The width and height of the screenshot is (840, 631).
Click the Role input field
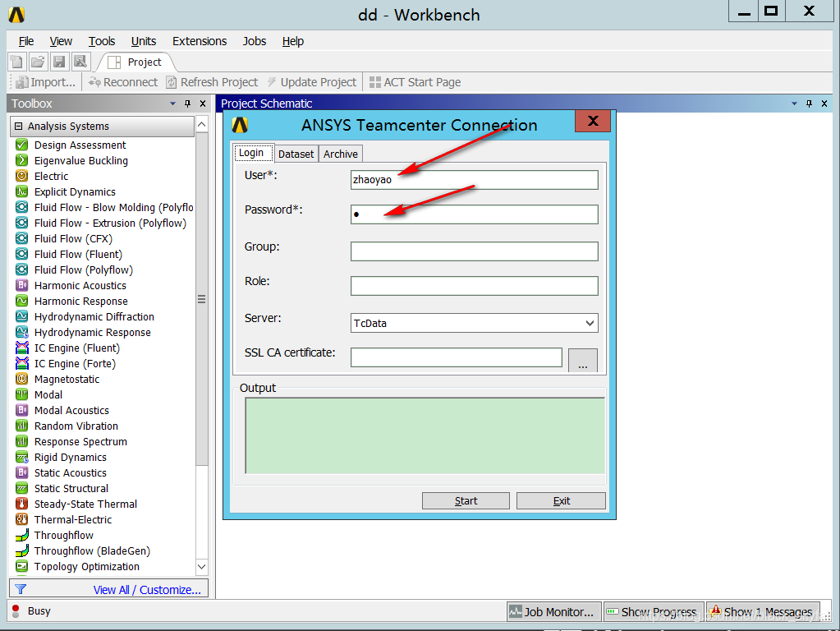[474, 286]
